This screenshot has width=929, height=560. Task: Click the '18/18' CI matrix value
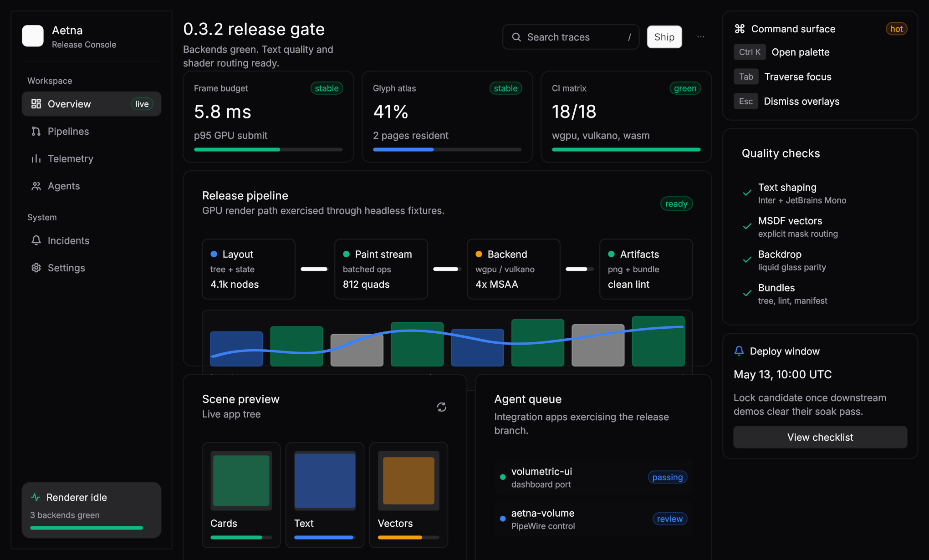574,112
